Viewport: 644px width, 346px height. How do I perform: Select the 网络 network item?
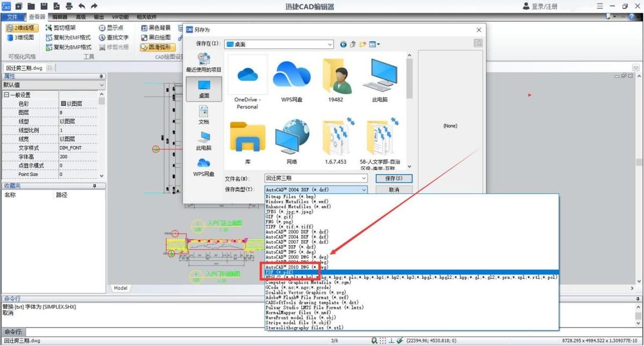tap(291, 142)
